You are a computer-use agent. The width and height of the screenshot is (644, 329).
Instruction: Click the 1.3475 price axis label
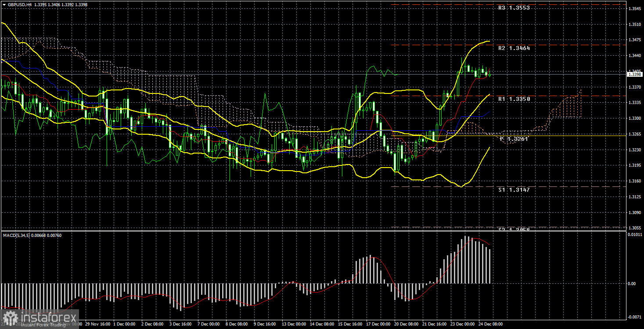(x=635, y=40)
